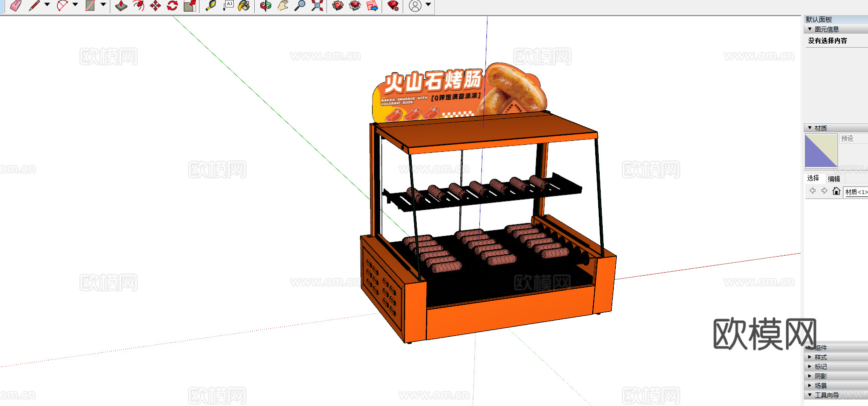
Task: Click the material name field 预设
Action: pyautogui.click(x=854, y=138)
